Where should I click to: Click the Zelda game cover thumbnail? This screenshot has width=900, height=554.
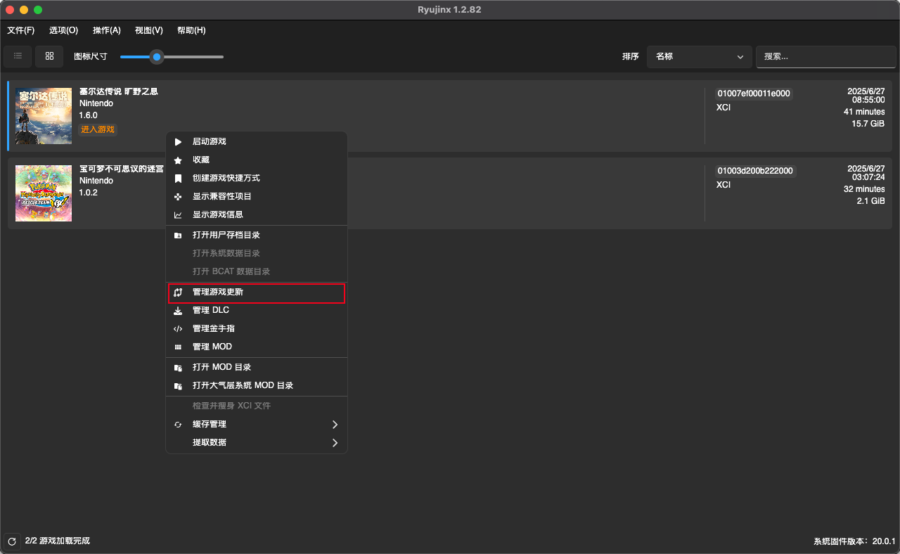44,116
